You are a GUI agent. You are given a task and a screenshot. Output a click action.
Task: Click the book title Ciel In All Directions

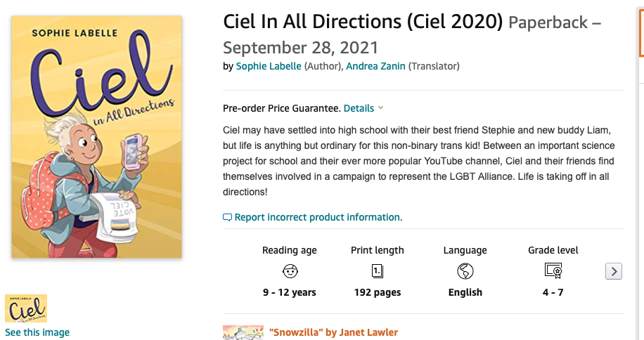[363, 21]
